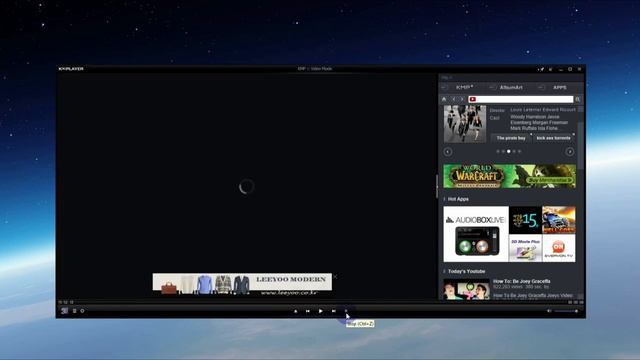Collapse side panel with the divider handle

(x=437, y=187)
